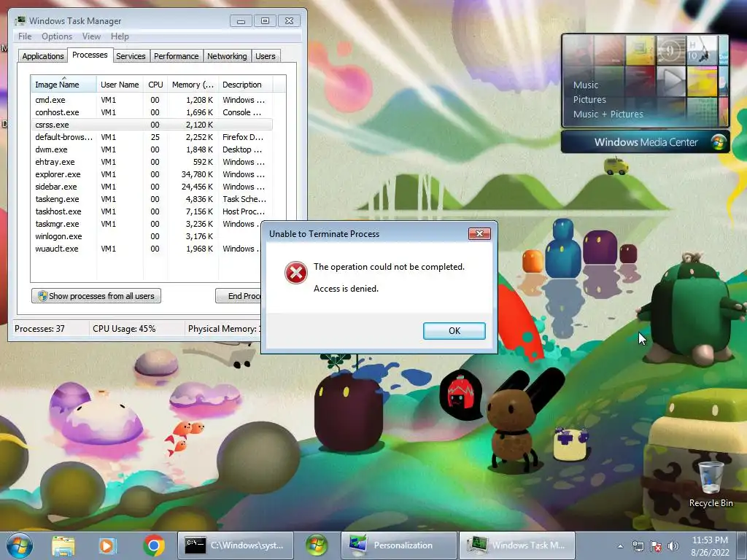The width and height of the screenshot is (747, 560).
Task: Select the default-brows... process row
Action: pos(152,137)
